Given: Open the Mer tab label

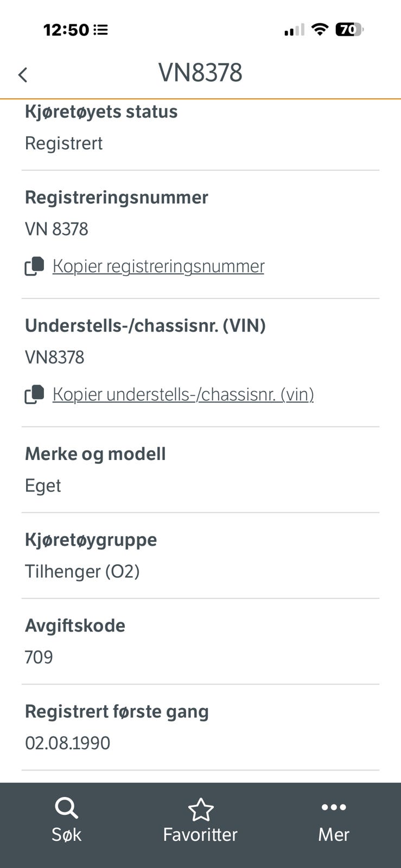Looking at the screenshot, I should pyautogui.click(x=333, y=834).
